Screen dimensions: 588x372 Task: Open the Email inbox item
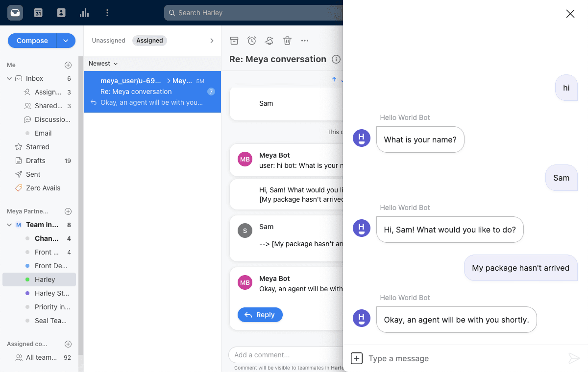(43, 133)
